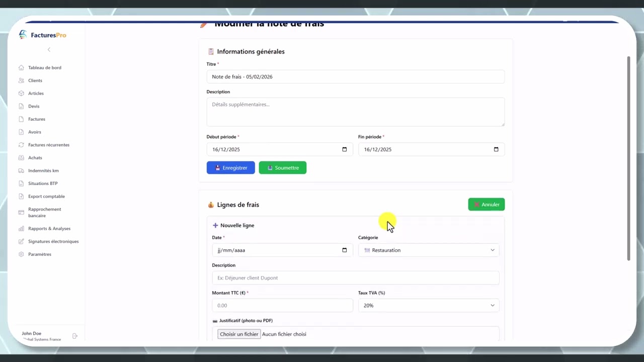Click the Lignes de frais heading
Screen dimensions: 644x362
tap(238, 205)
